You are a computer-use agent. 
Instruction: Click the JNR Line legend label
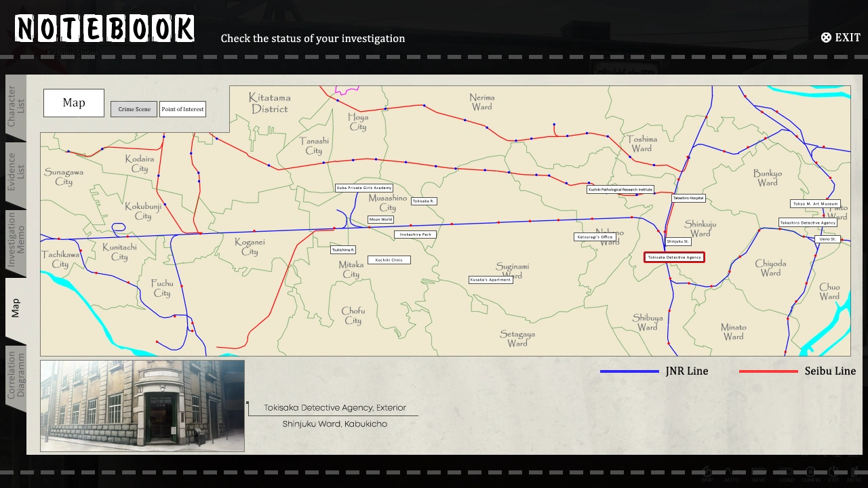pyautogui.click(x=686, y=371)
